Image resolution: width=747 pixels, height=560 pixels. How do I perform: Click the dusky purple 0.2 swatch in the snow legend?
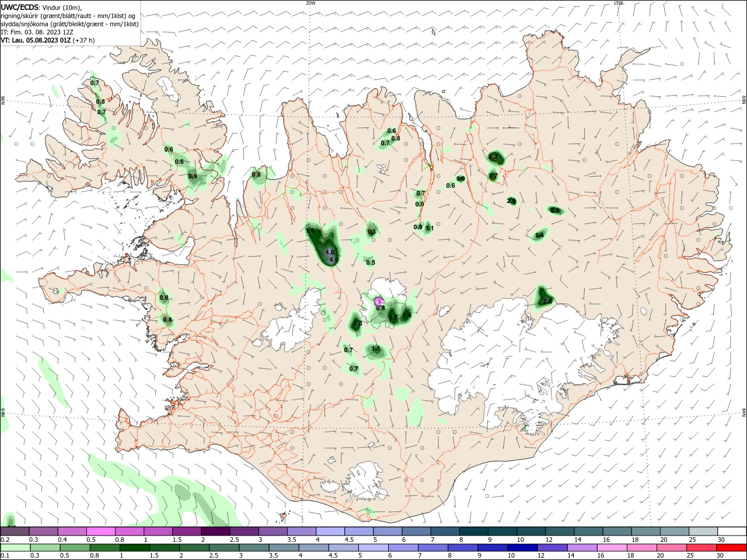(x=15, y=531)
